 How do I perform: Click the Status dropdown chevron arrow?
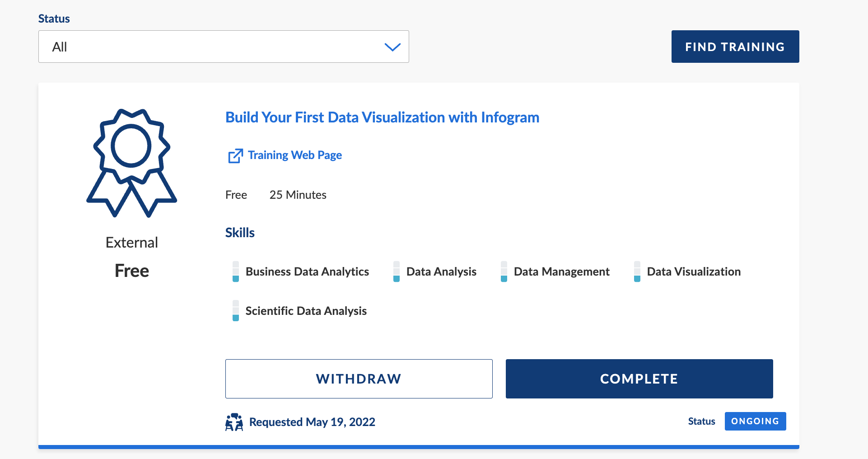tap(392, 47)
